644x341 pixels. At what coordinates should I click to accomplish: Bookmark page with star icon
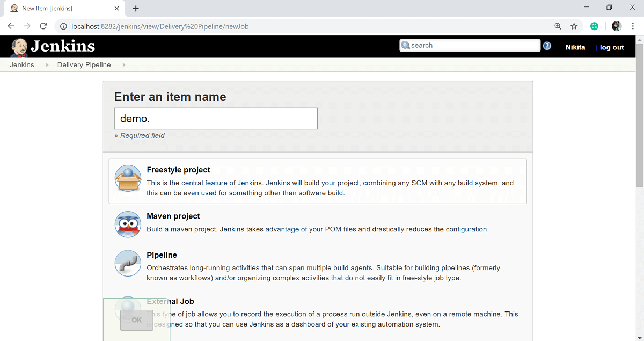tap(574, 26)
